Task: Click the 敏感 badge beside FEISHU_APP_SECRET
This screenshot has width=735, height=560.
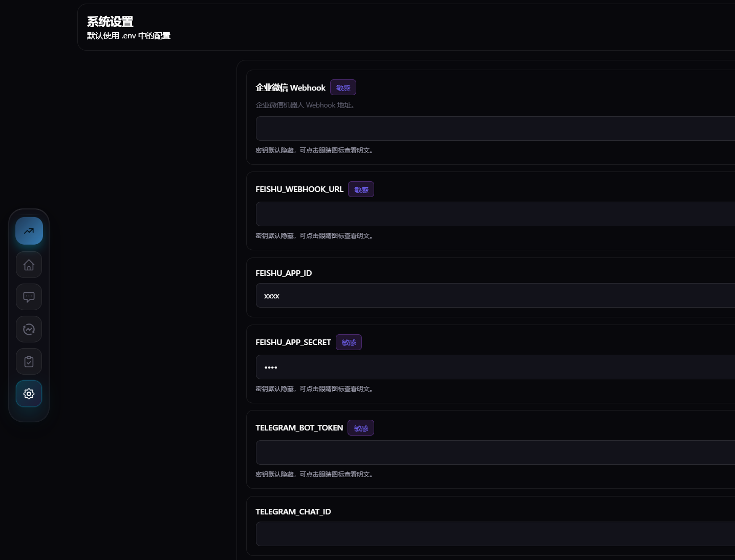Action: 349,342
